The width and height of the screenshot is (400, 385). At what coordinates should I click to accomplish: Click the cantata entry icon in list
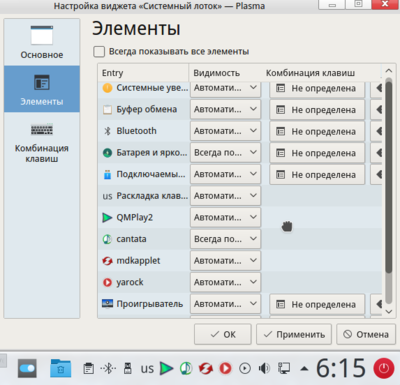107,239
